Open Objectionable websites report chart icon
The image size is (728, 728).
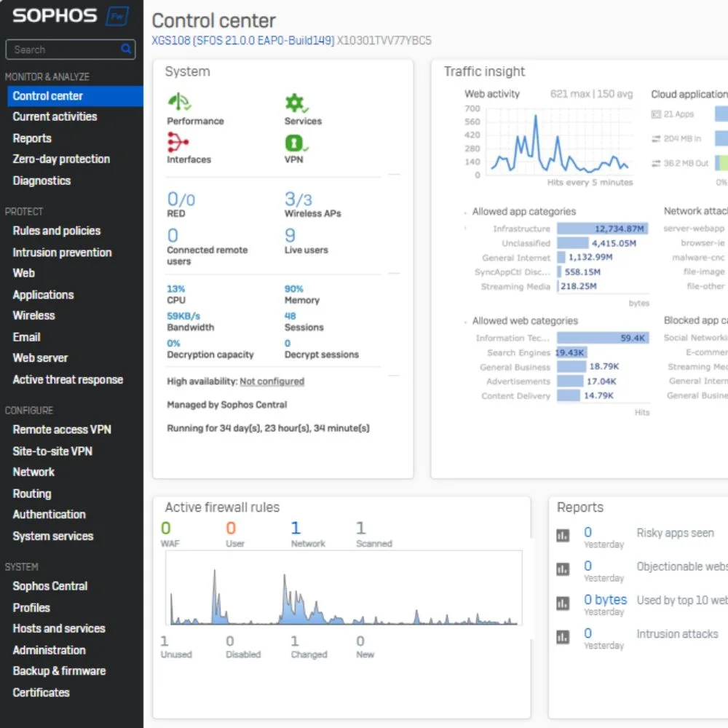click(563, 569)
